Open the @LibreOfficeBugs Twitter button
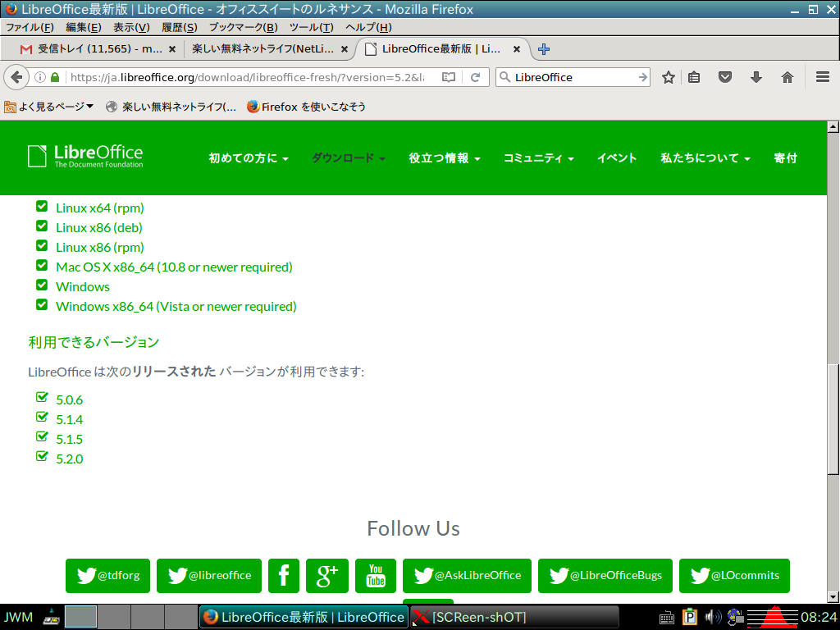This screenshot has height=630, width=840. click(605, 575)
